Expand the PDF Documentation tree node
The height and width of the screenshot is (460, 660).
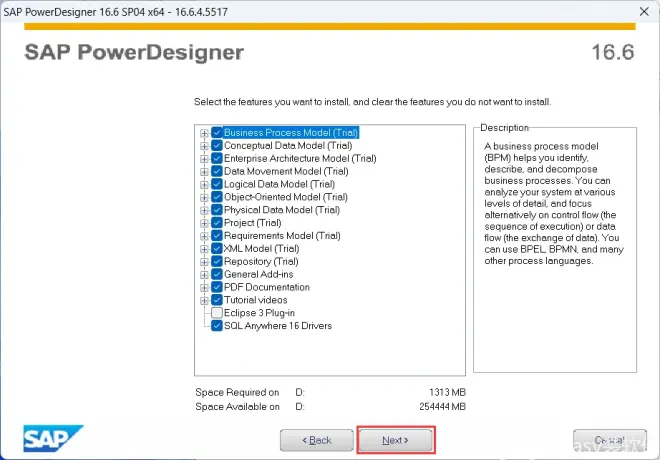[204, 288]
